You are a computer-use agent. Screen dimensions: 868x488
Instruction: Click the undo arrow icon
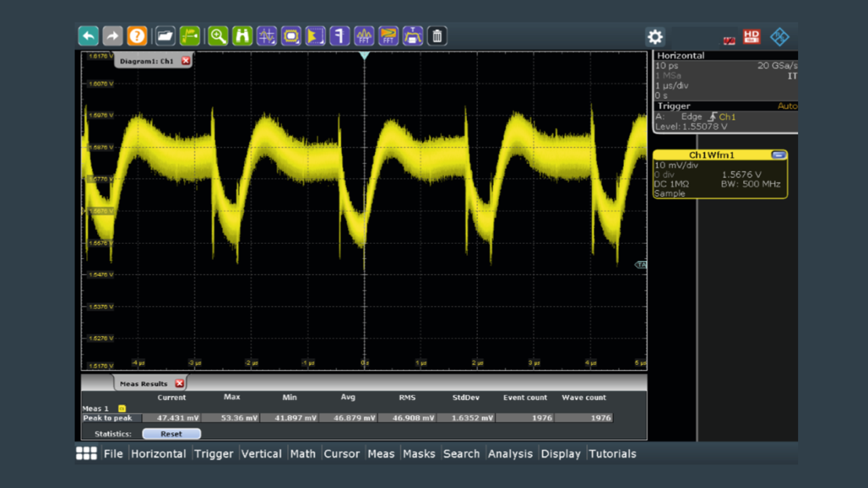click(x=88, y=36)
